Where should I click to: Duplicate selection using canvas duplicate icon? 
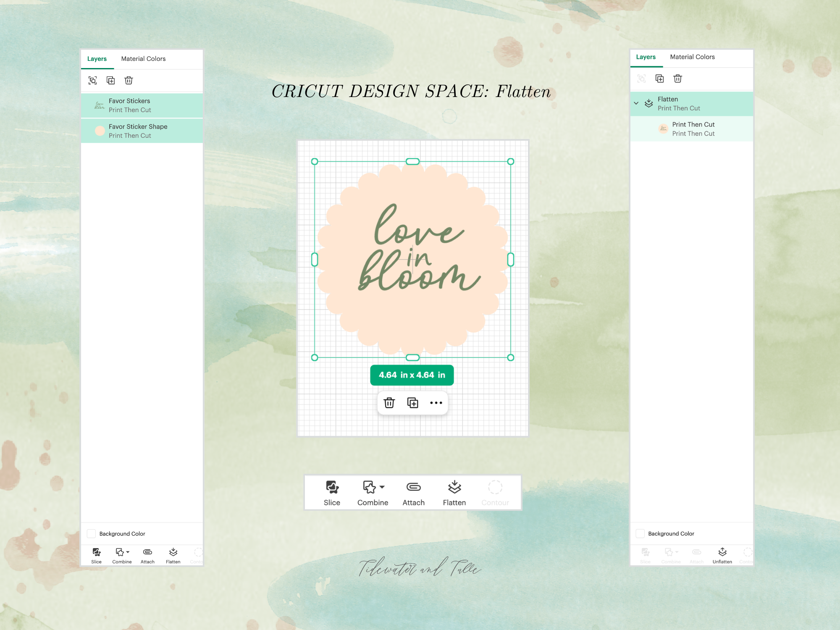413,403
